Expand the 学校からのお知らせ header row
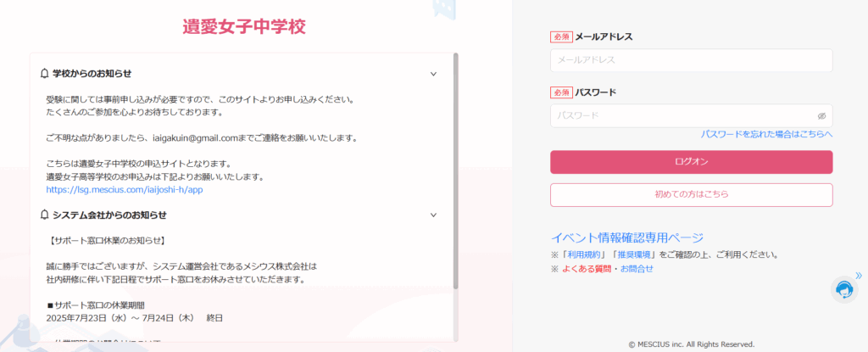This screenshot has width=868, height=352. 241,73
